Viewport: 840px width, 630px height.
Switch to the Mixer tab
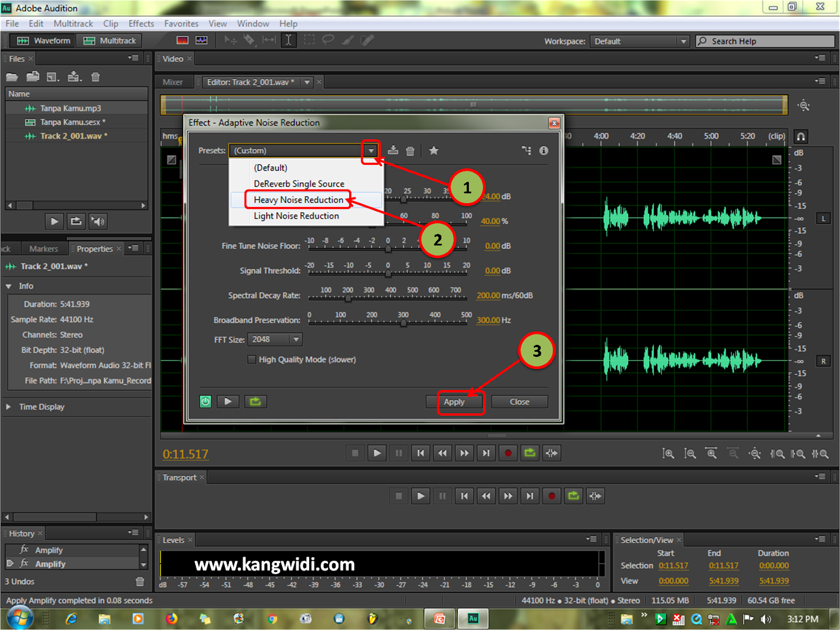click(173, 82)
